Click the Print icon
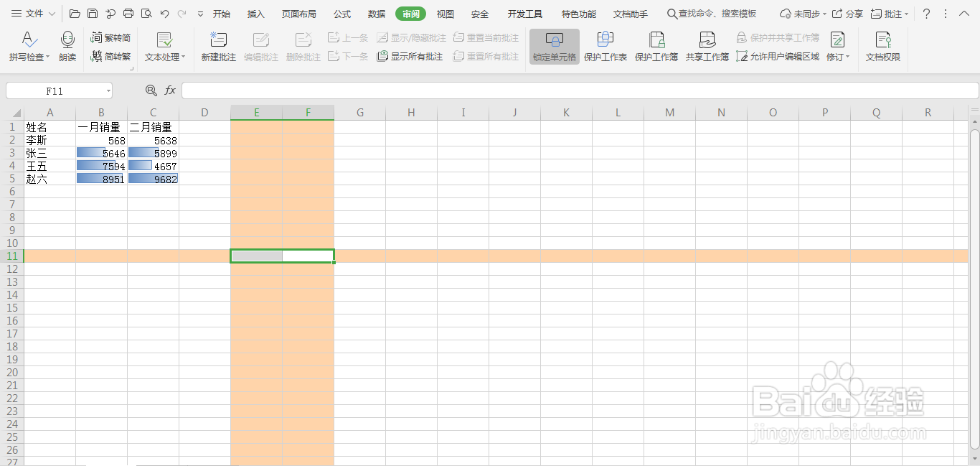This screenshot has height=466, width=980. (x=128, y=14)
